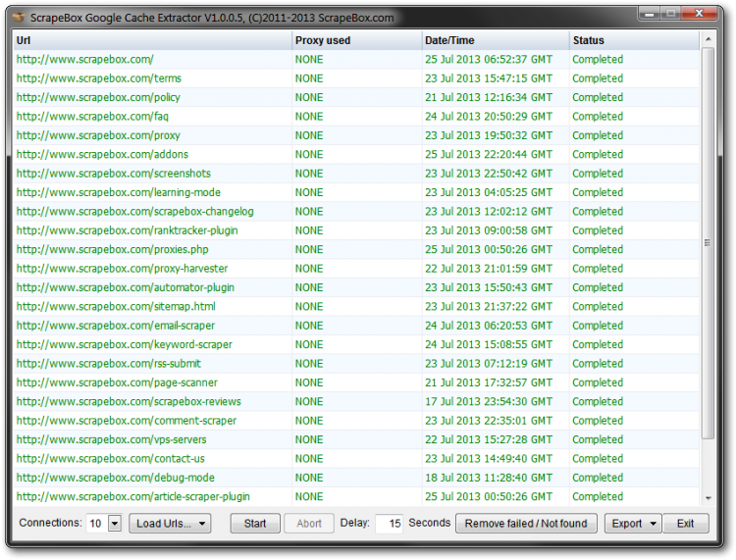This screenshot has height=560, width=736.
Task: Select row http://www.scrapebox.com/screenshots
Action: 356,174
